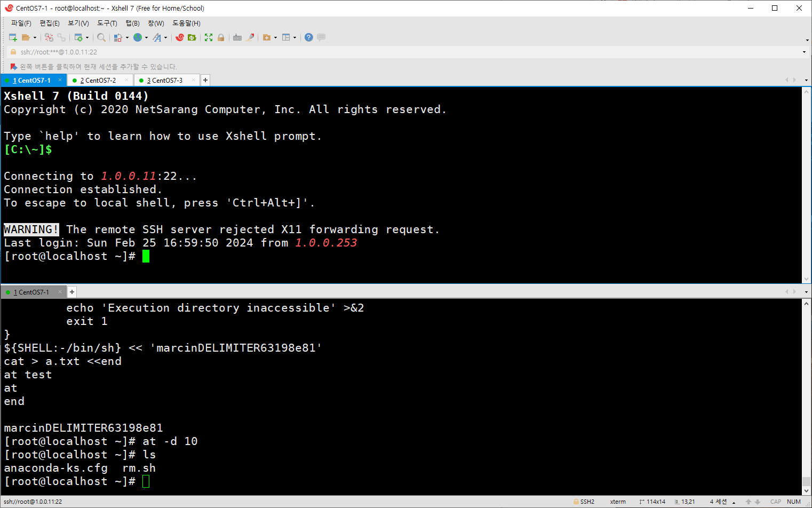Open Help question mark icon
Viewport: 812px width, 508px height.
click(309, 37)
